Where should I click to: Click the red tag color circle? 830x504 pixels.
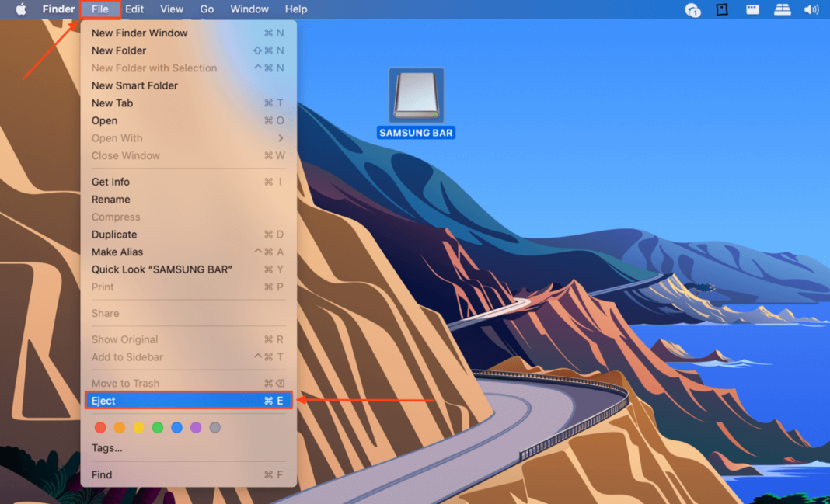[x=99, y=427]
